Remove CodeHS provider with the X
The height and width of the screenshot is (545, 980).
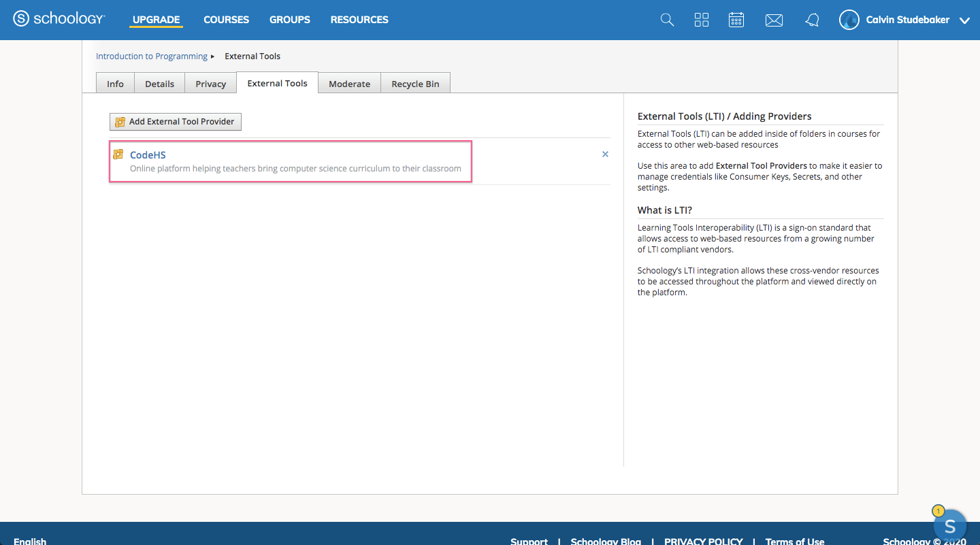point(605,154)
